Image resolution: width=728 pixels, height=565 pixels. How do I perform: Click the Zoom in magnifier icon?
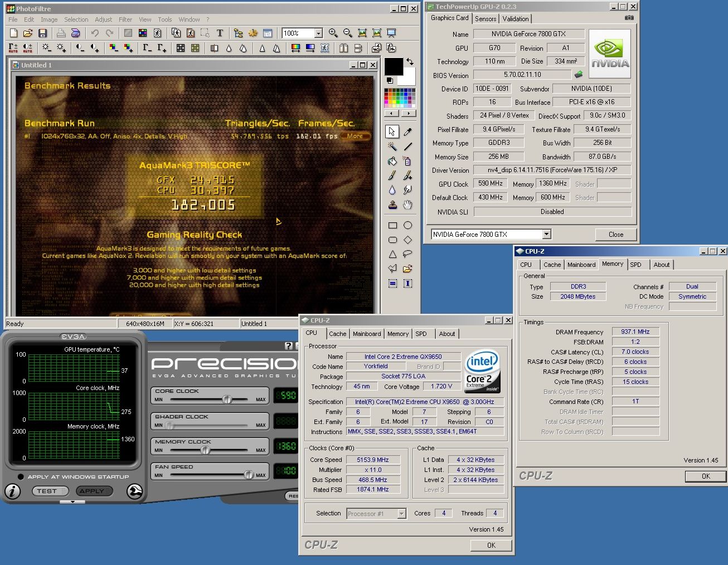pos(333,33)
